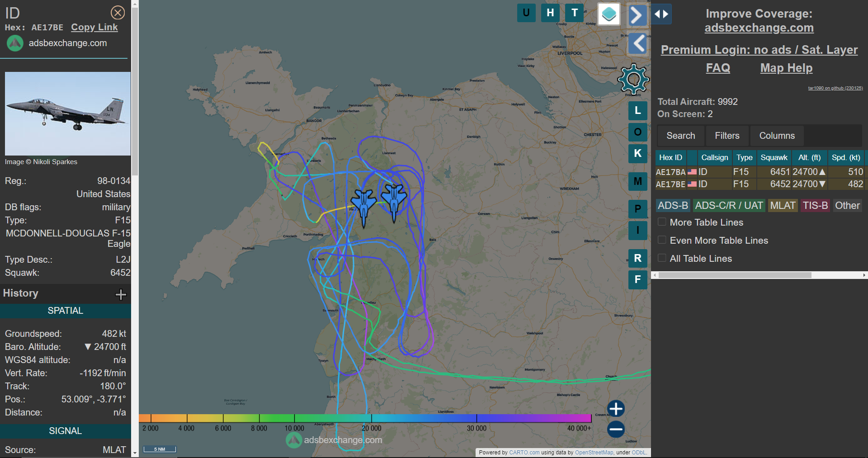868x458 pixels.
Task: Click the R map toggle button
Action: tap(637, 258)
